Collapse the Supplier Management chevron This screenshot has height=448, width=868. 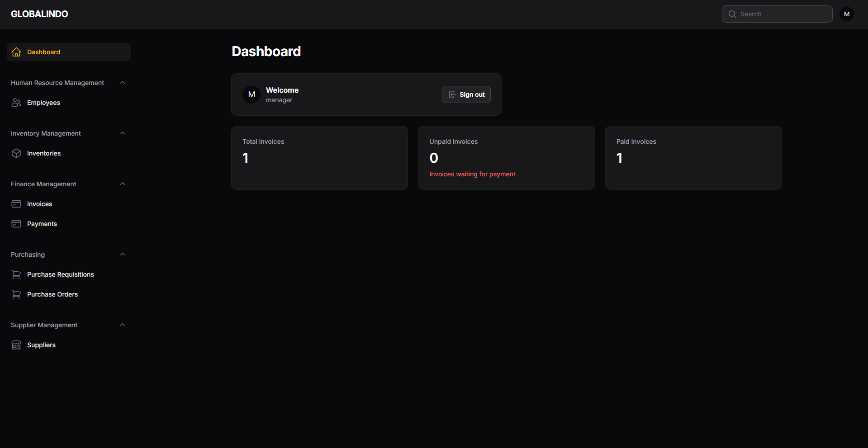(x=122, y=325)
